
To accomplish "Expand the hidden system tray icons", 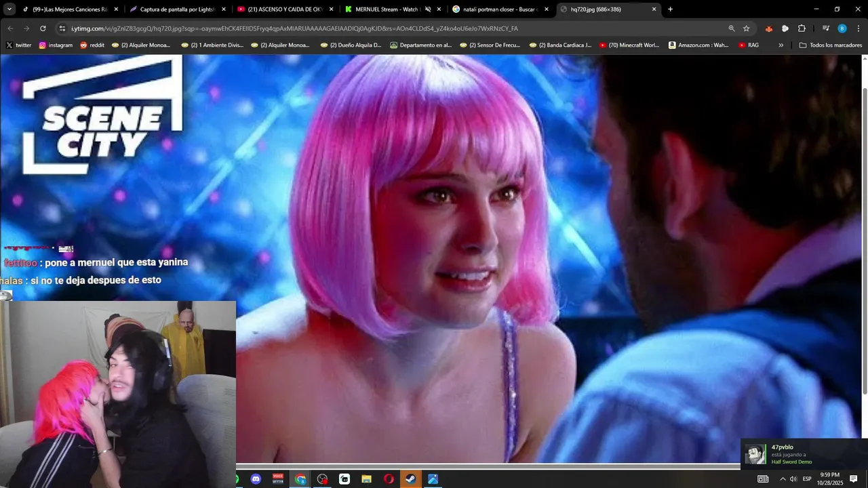I will tap(783, 479).
